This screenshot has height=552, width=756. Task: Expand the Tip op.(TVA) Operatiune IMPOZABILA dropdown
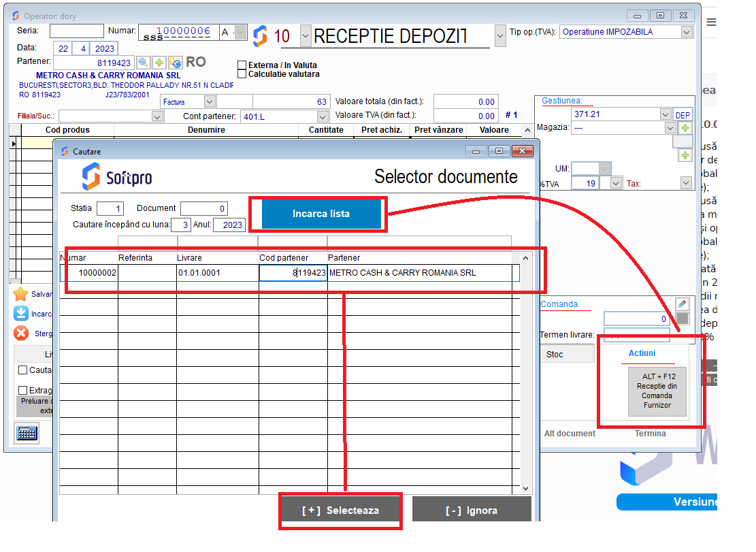tap(687, 32)
